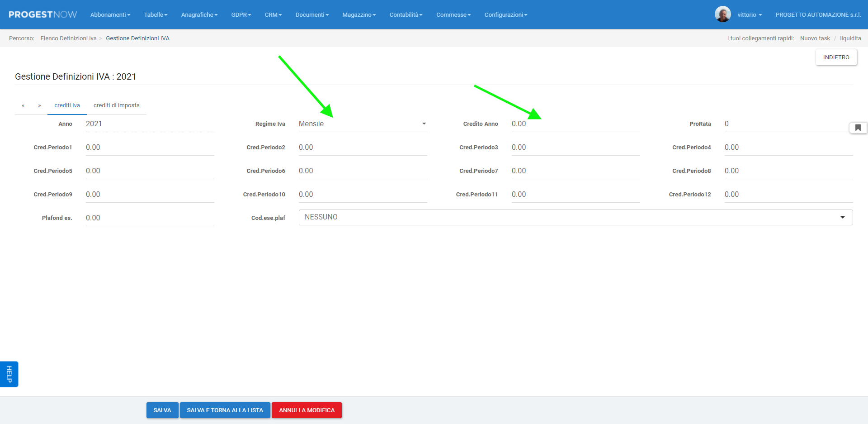Open Elenco Definizioni iva breadcrumb link
The image size is (868, 424).
click(x=68, y=38)
